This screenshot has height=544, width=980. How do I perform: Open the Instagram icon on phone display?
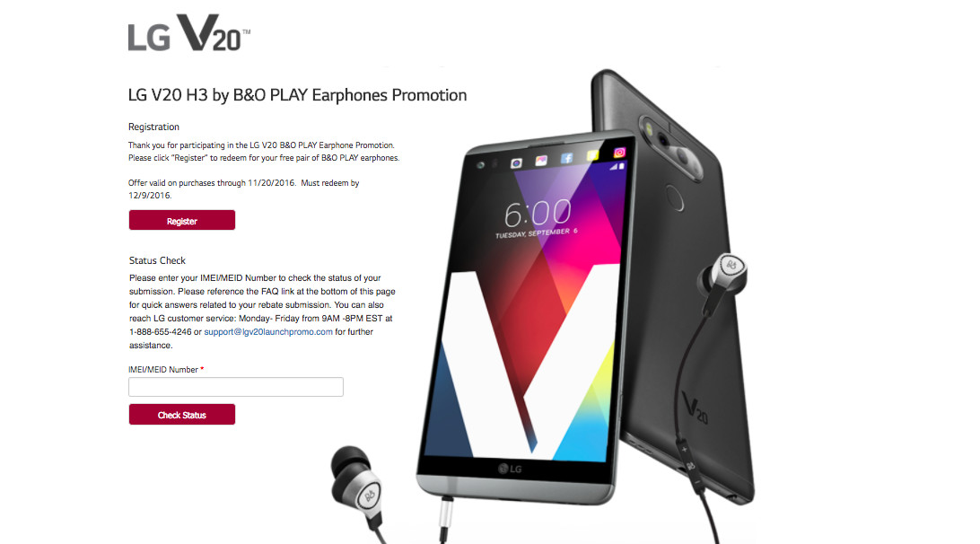(x=619, y=153)
